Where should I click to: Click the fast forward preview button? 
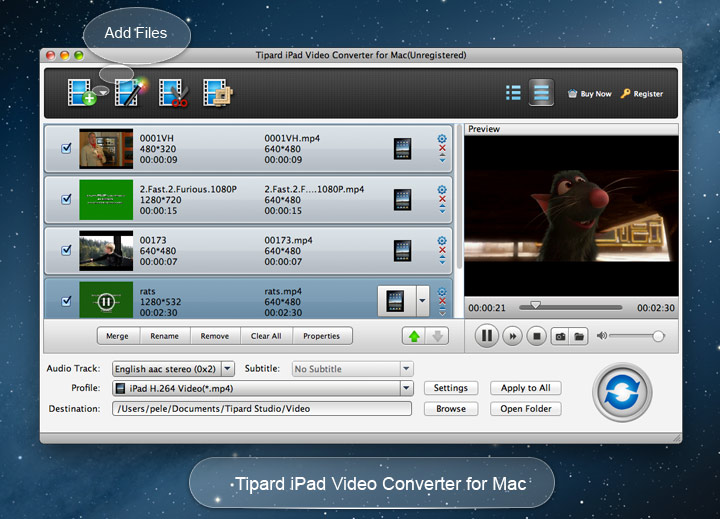pyautogui.click(x=512, y=337)
